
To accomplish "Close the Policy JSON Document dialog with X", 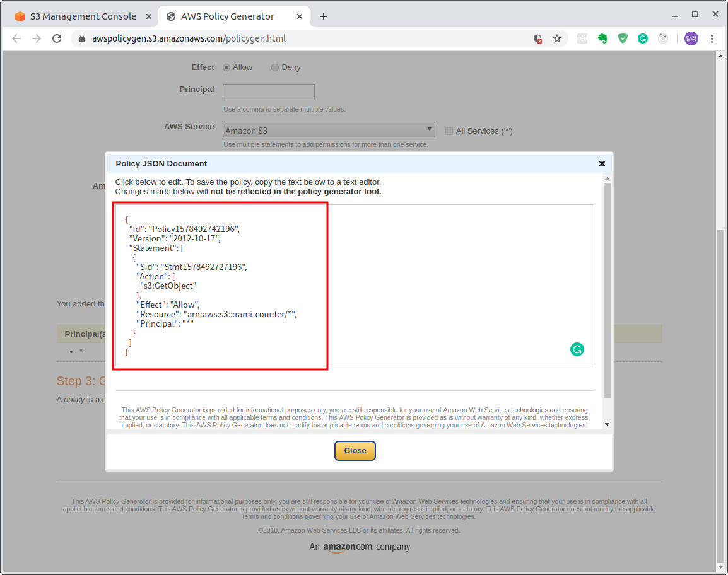I will (602, 163).
